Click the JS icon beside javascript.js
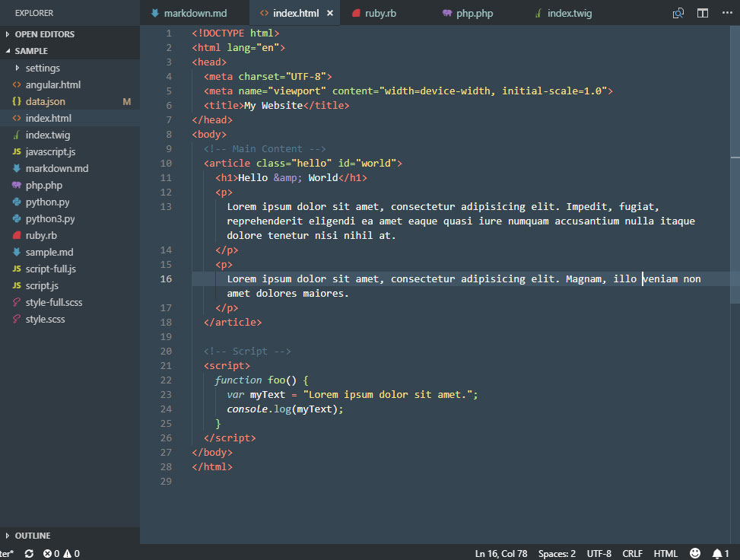This screenshot has width=740, height=560. pos(17,151)
